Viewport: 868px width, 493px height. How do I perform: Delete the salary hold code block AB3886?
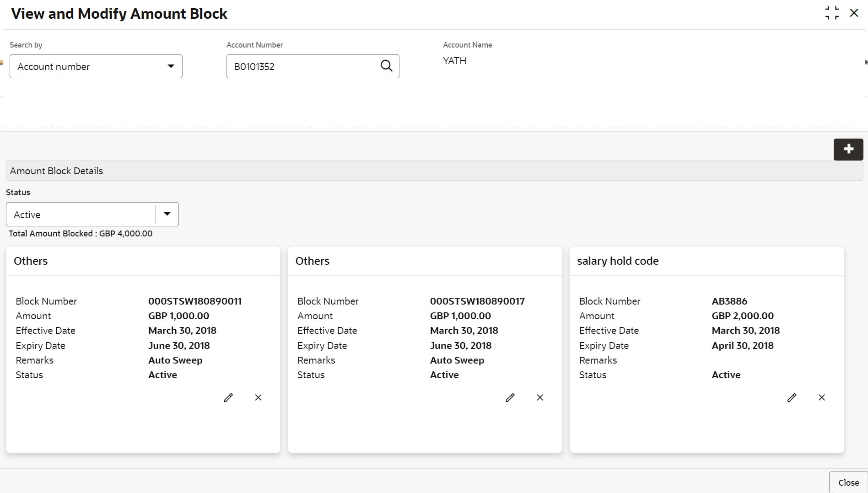[821, 397]
